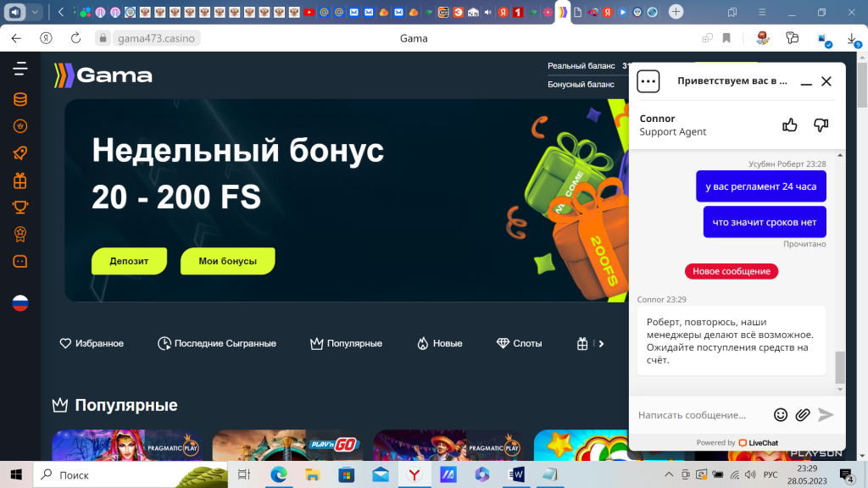The height and width of the screenshot is (488, 868).
Task: Select Новые game category
Action: (440, 344)
